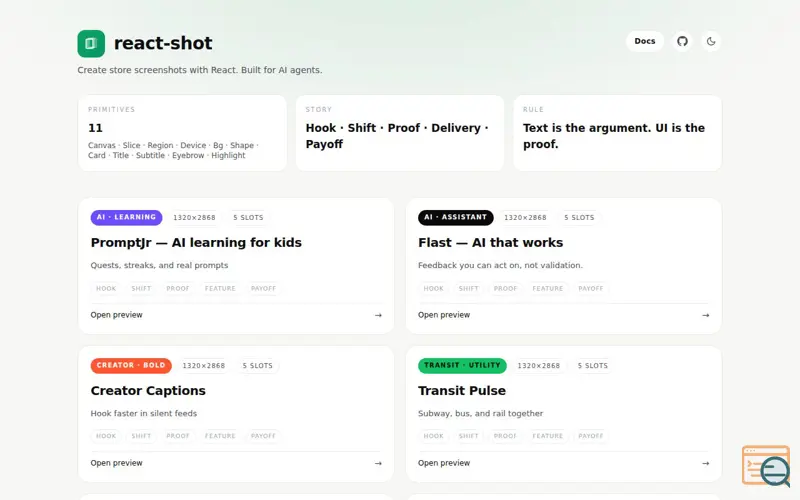Viewport: 800px width, 500px height.
Task: Open preview for Flast
Action: tap(444, 315)
